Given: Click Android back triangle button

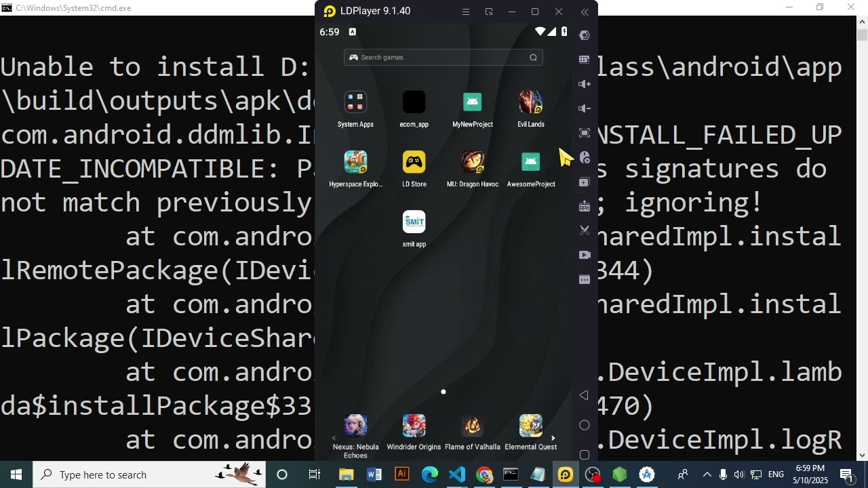Looking at the screenshot, I should (x=585, y=395).
